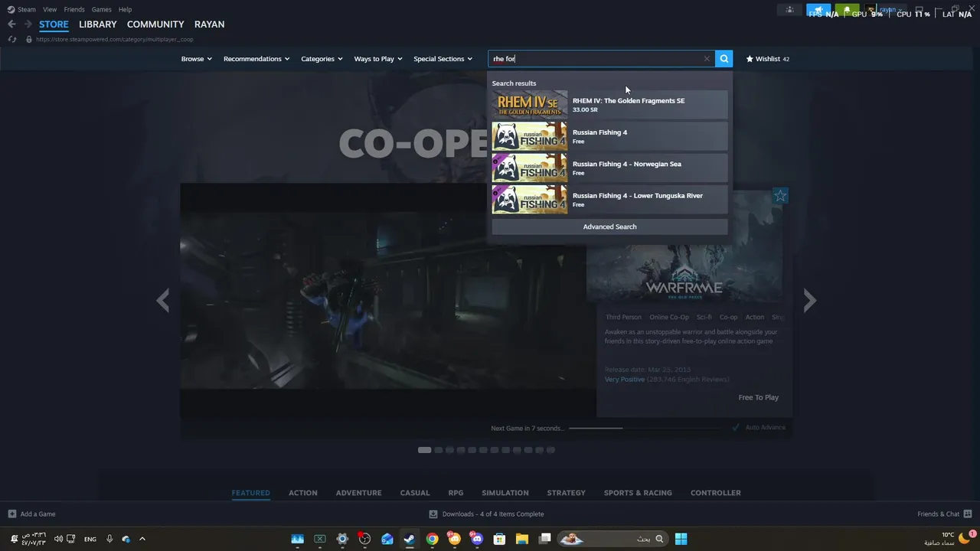Expand Ways to Play dropdown
Viewport: 980px width, 551px height.
point(378,59)
